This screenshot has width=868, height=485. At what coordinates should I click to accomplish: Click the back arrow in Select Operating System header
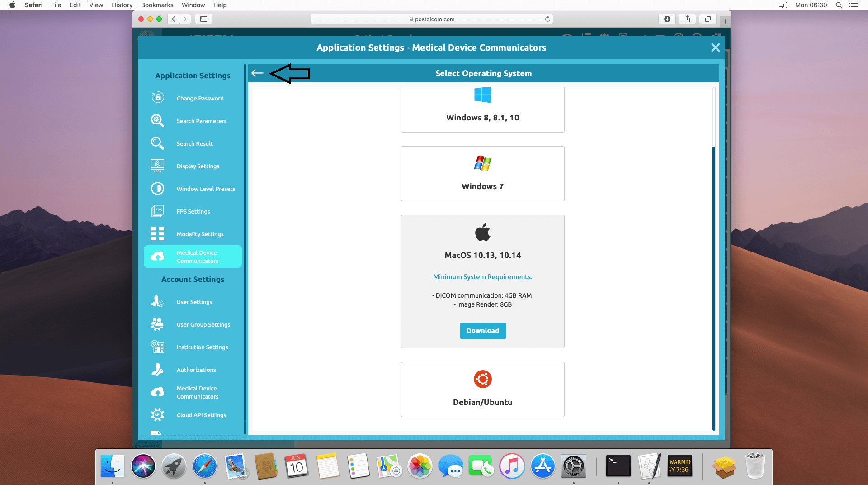point(257,73)
